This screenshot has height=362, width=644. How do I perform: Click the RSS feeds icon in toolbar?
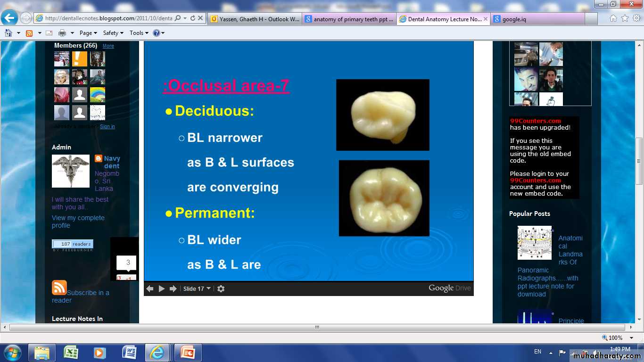(x=29, y=33)
